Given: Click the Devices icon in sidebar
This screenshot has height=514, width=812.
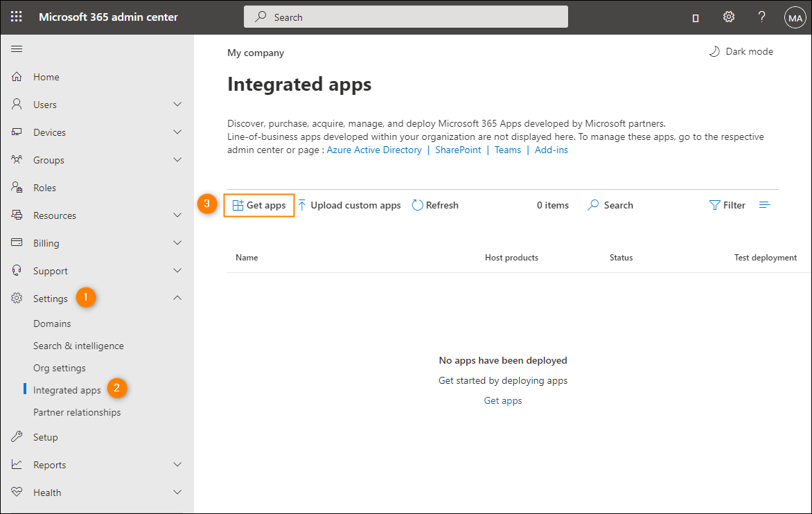Looking at the screenshot, I should pos(17,132).
